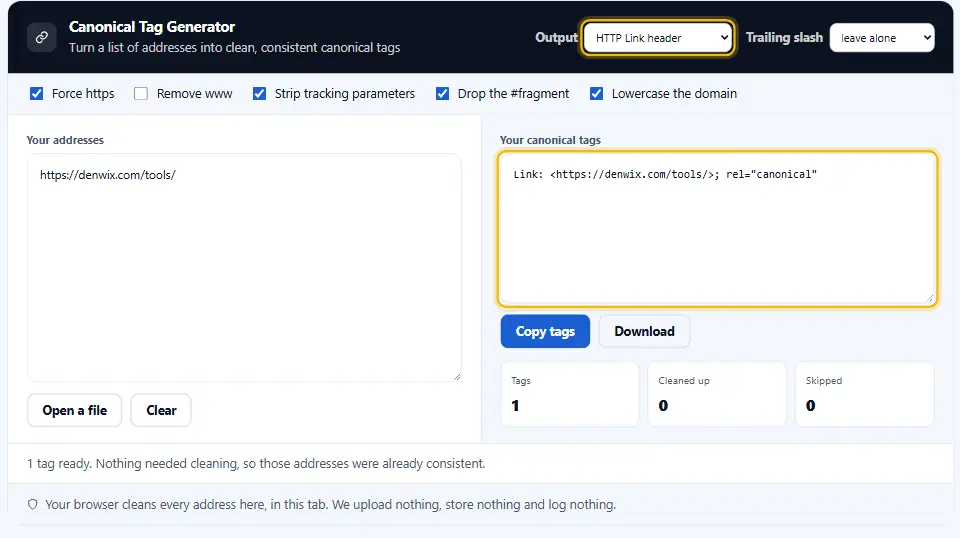Click the shield privacy icon

pos(32,504)
